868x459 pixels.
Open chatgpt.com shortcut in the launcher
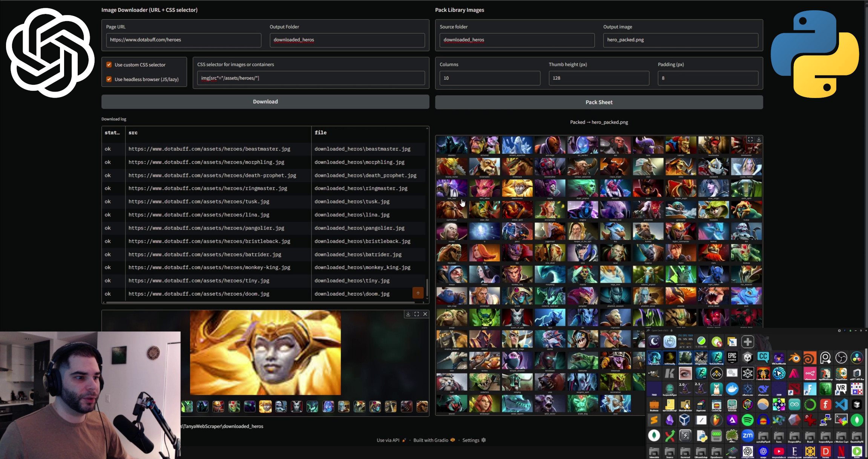[x=748, y=451]
